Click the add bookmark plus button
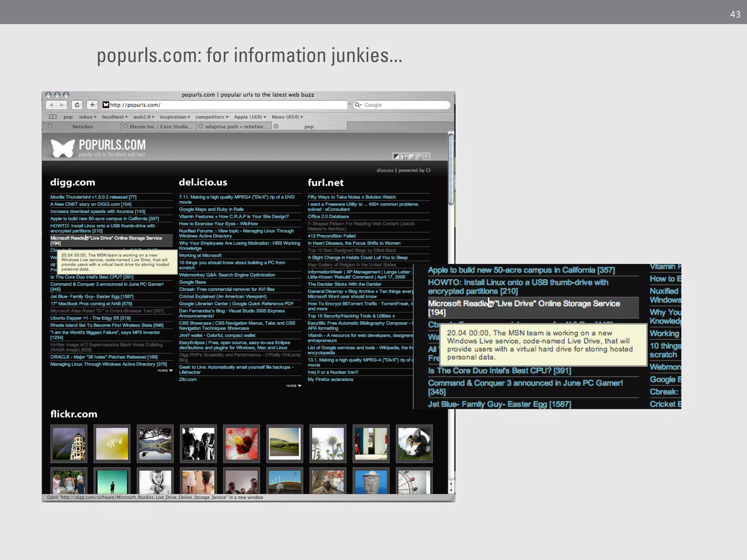 92,105
